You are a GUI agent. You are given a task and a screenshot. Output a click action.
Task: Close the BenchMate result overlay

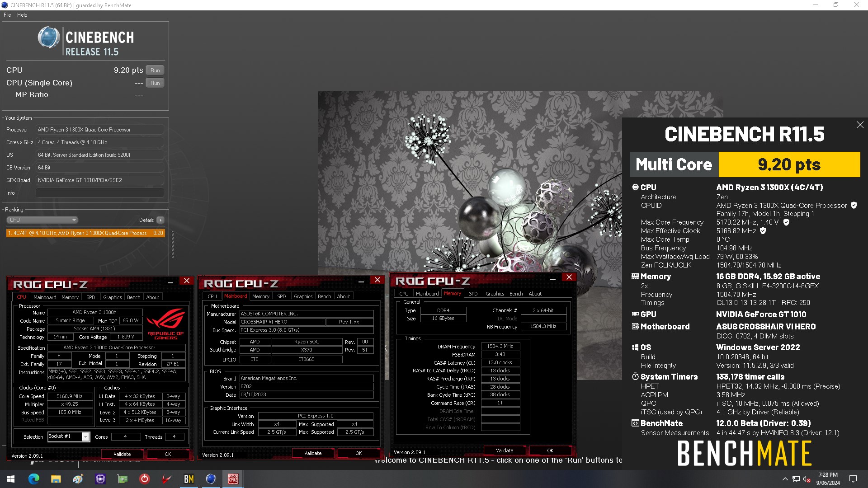click(860, 125)
